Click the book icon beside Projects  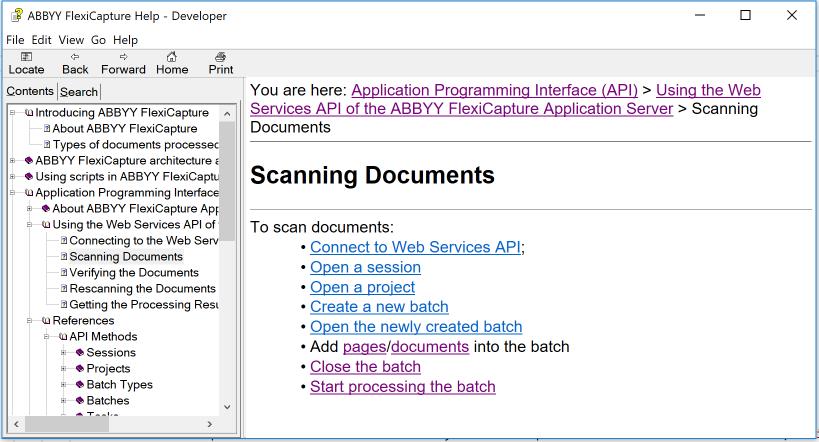[x=80, y=369]
